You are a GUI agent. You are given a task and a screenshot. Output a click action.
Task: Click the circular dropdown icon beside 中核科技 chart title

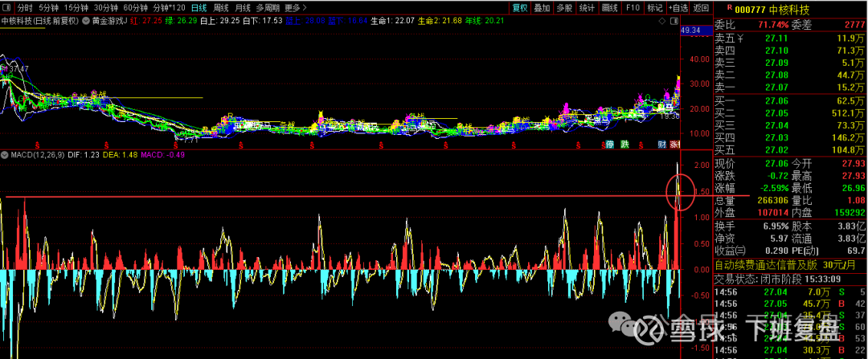tap(84, 20)
